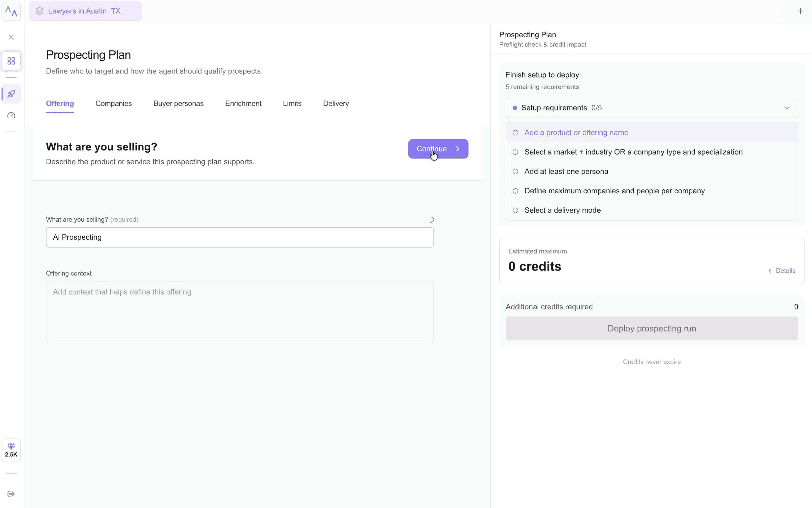Open the Lawyers in Austin, TX workspace tab
This screenshot has height=508, width=812.
coord(85,11)
